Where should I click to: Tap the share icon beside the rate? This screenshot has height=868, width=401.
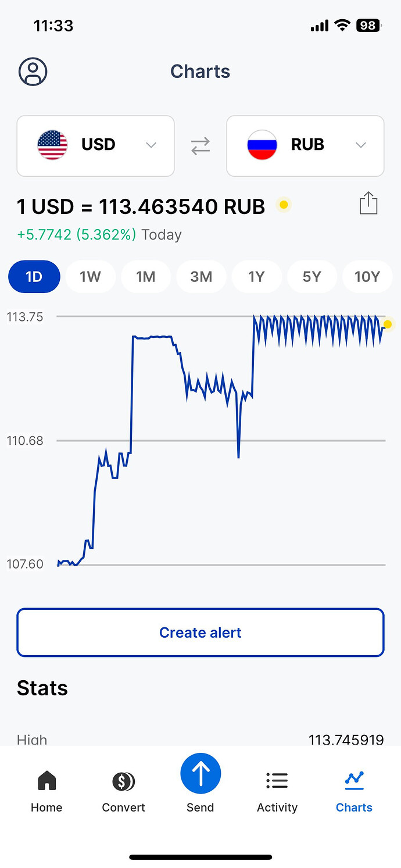pos(368,203)
